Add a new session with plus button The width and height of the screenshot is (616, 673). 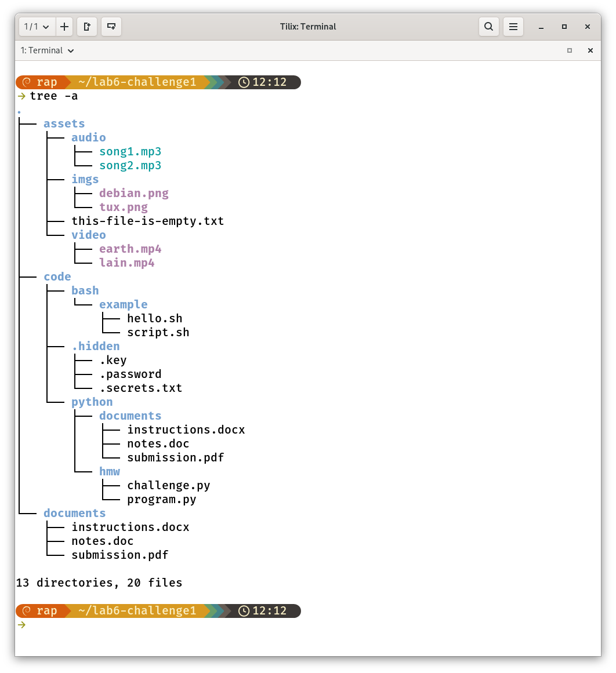[x=64, y=27]
